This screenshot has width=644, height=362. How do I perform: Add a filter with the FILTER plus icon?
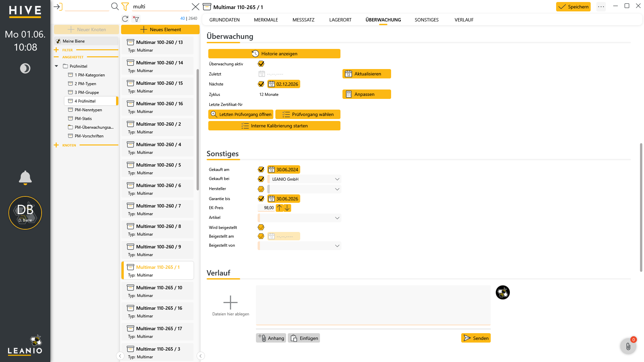click(56, 50)
